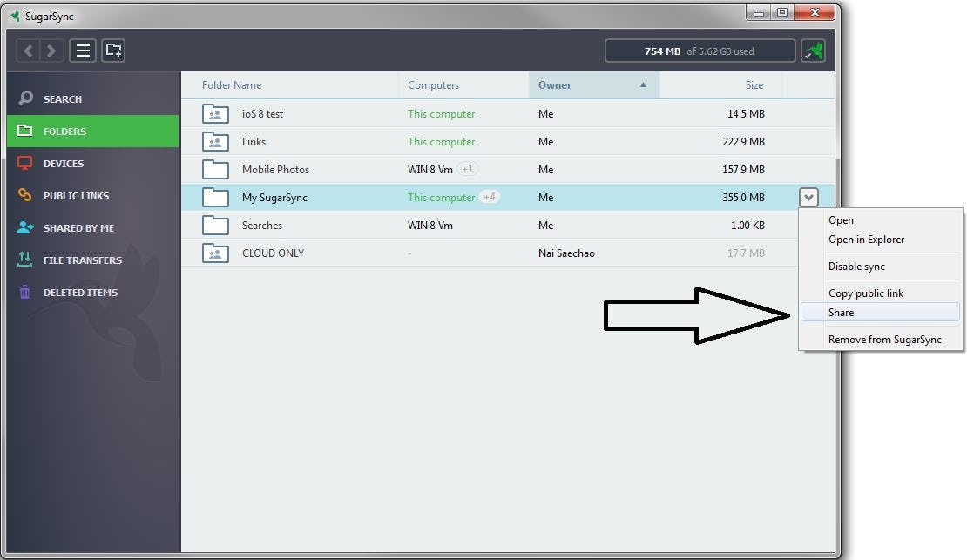The image size is (967, 560).
Task: Select the 'ioS 8 test' folder name
Action: tap(262, 113)
